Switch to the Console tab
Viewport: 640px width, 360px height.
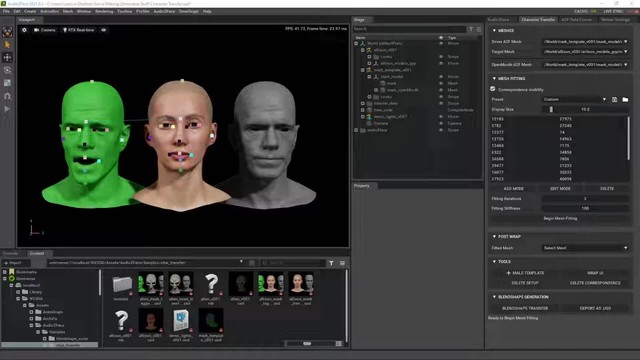pyautogui.click(x=11, y=253)
